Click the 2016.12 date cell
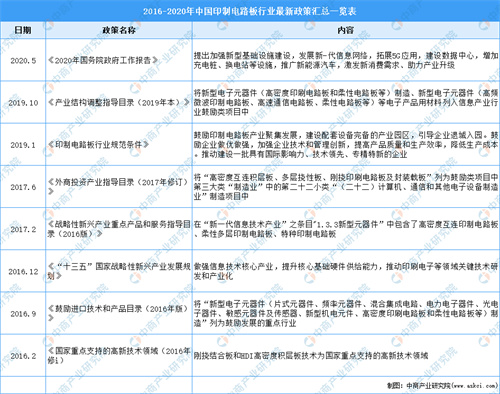Viewport: 500px width, 394px height. click(x=23, y=271)
